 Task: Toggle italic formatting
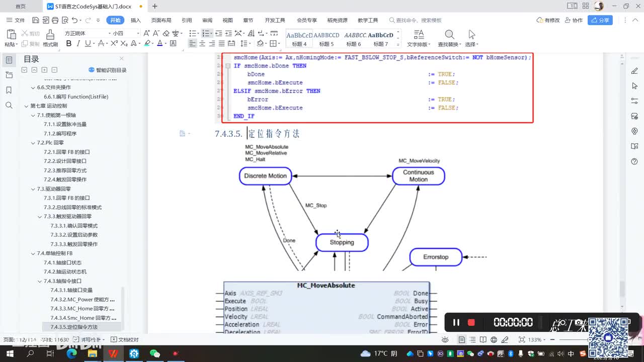point(78,44)
